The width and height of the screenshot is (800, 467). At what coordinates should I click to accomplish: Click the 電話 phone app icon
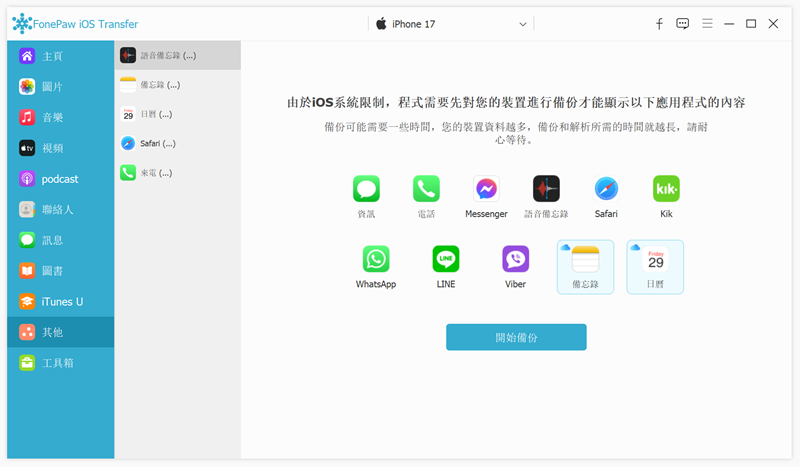pos(426,189)
